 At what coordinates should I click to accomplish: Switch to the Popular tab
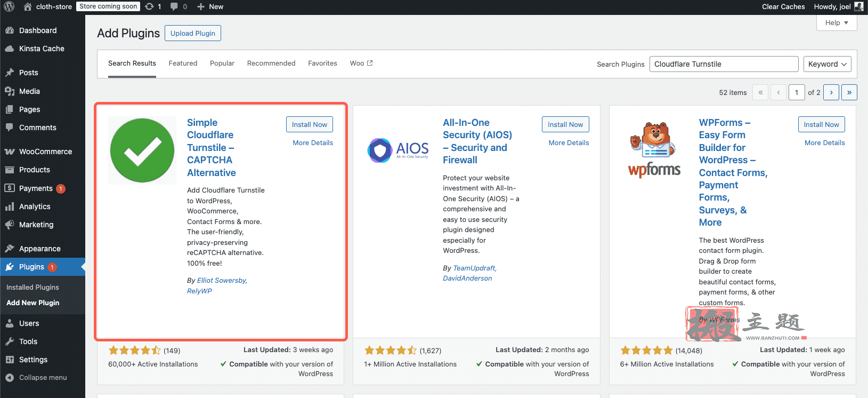click(222, 63)
